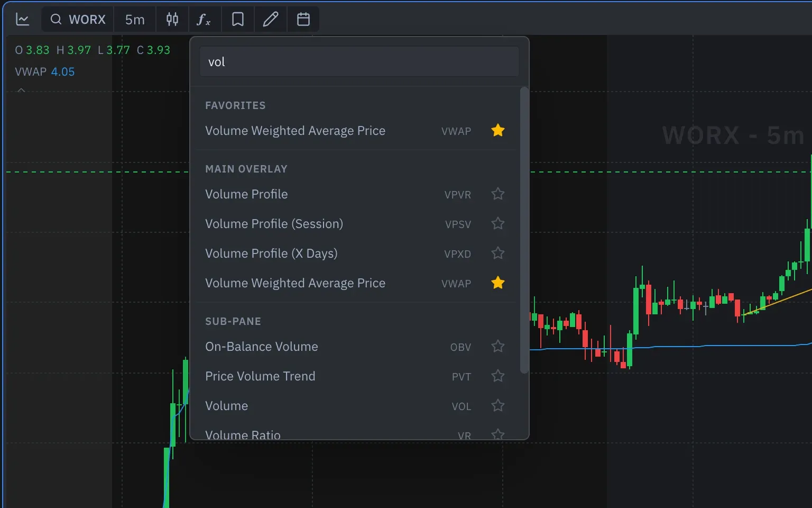Screen dimensions: 812x508
Task: Click the 'L 3.77' low value
Action: pos(114,50)
